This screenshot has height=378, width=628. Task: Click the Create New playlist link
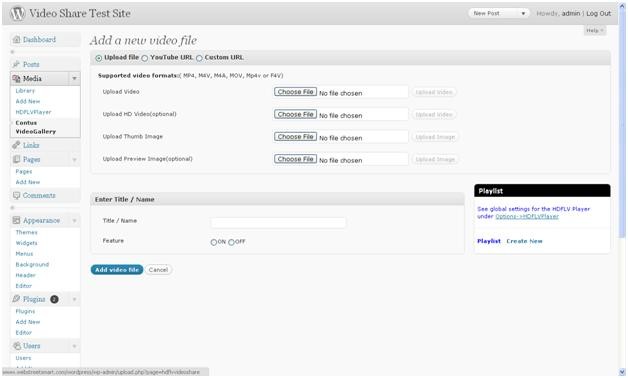point(524,241)
